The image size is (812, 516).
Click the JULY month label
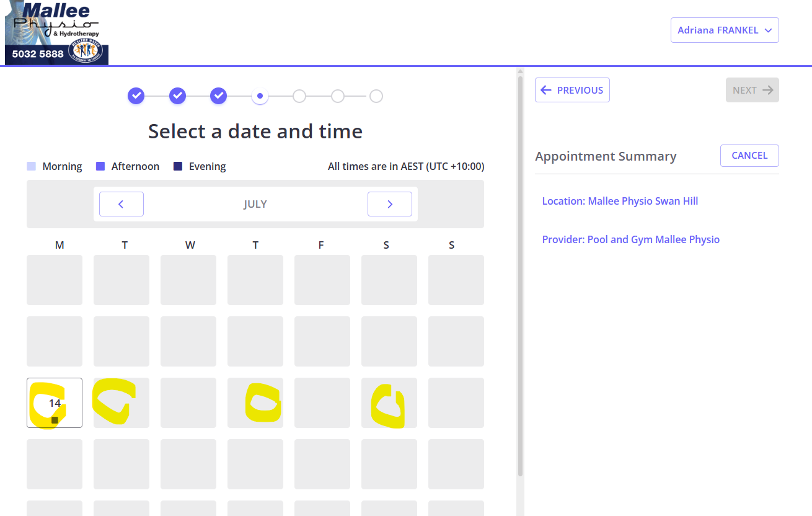[x=255, y=204]
